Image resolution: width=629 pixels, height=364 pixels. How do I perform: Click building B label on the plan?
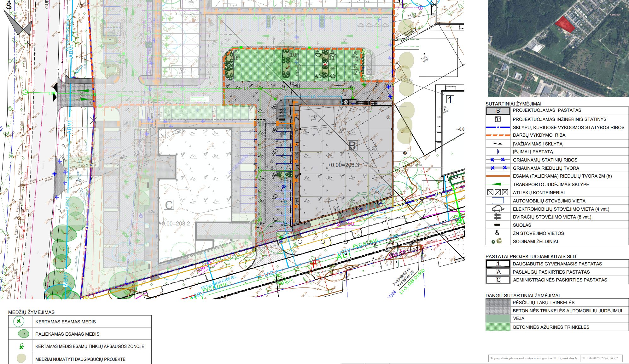(x=352, y=145)
